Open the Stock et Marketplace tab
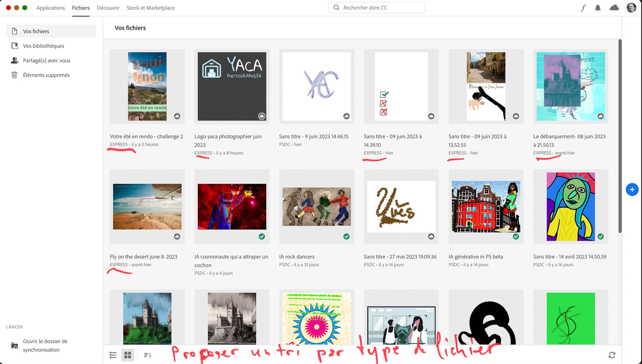This screenshot has width=642, height=364. pos(150,8)
